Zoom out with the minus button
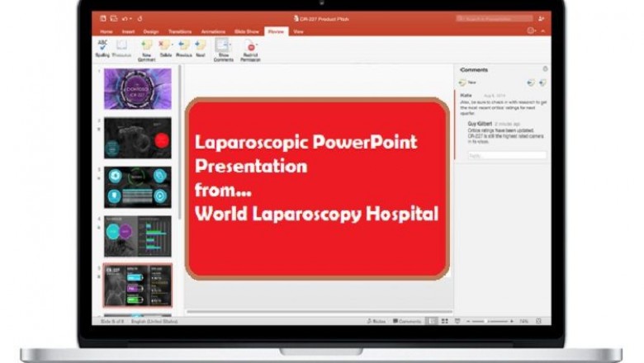The image size is (644, 363). [468, 322]
